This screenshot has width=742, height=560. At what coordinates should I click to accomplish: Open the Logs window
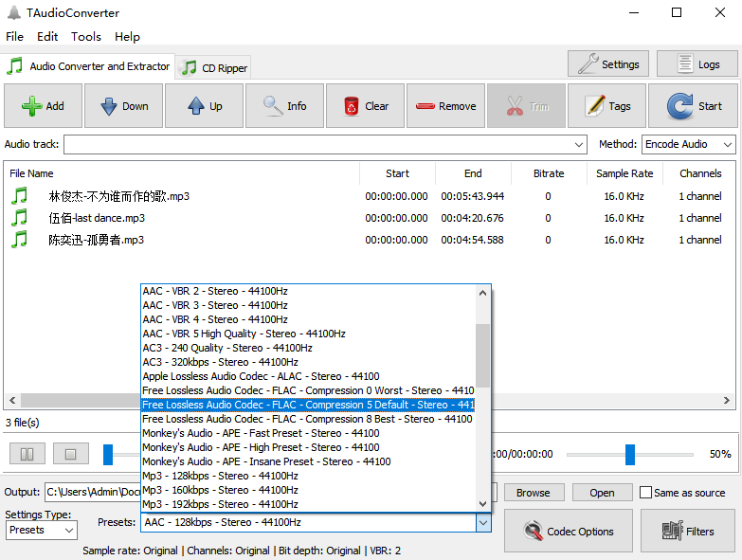697,63
